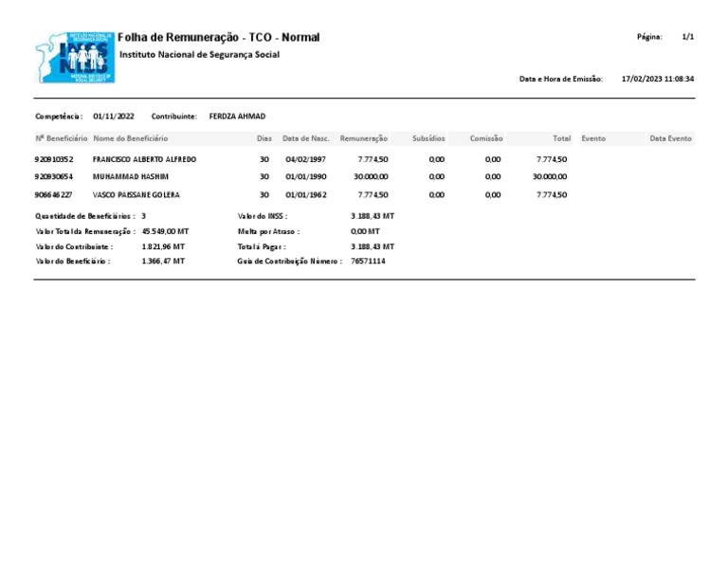
Task: Click beneficiary number 920910352
Action: pos(54,159)
